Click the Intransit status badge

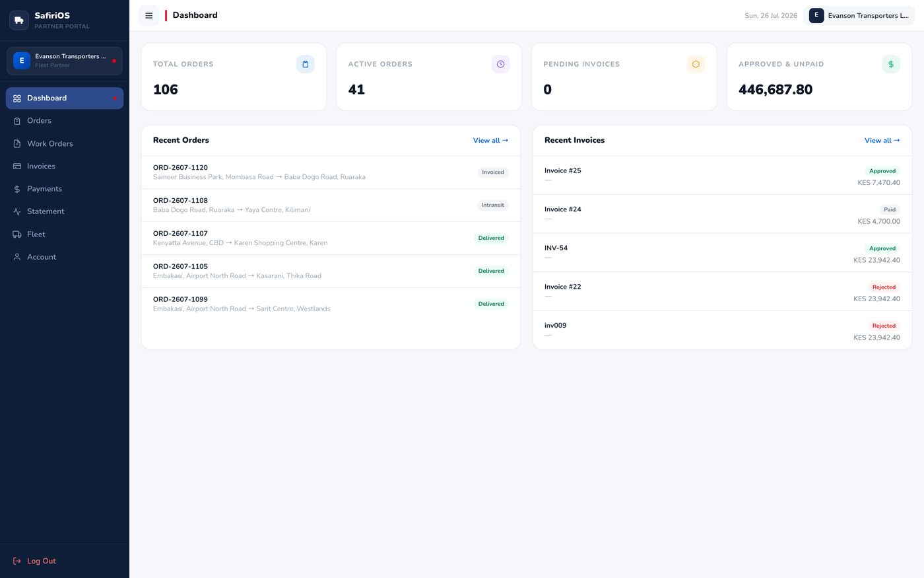(x=493, y=205)
